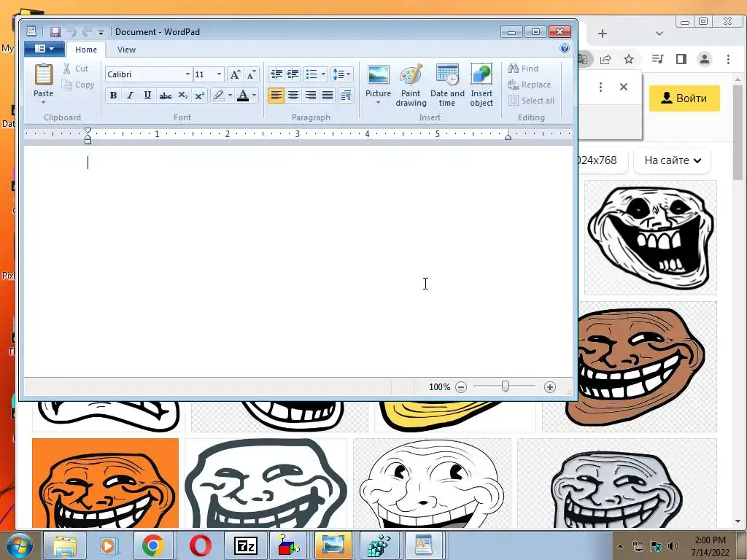Image resolution: width=747 pixels, height=560 pixels.
Task: Open the browser profile avatar icon
Action: (704, 59)
